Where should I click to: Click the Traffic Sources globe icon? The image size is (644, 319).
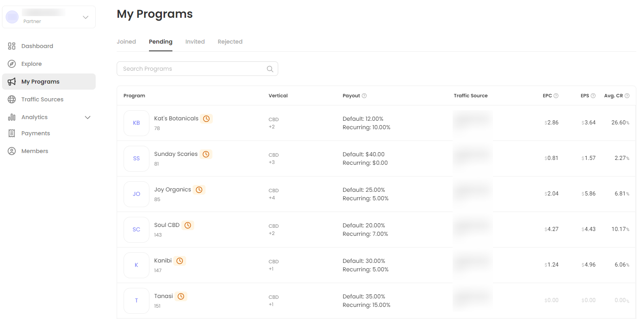tap(12, 99)
